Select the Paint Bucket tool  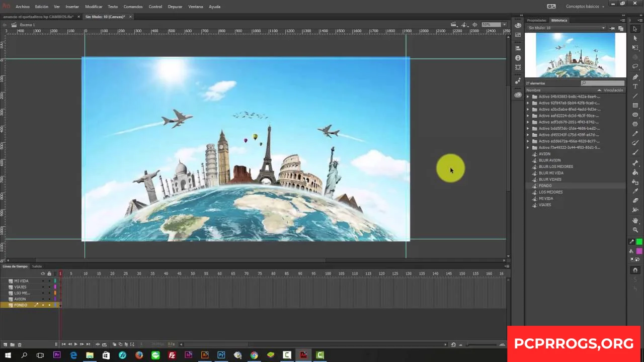635,172
